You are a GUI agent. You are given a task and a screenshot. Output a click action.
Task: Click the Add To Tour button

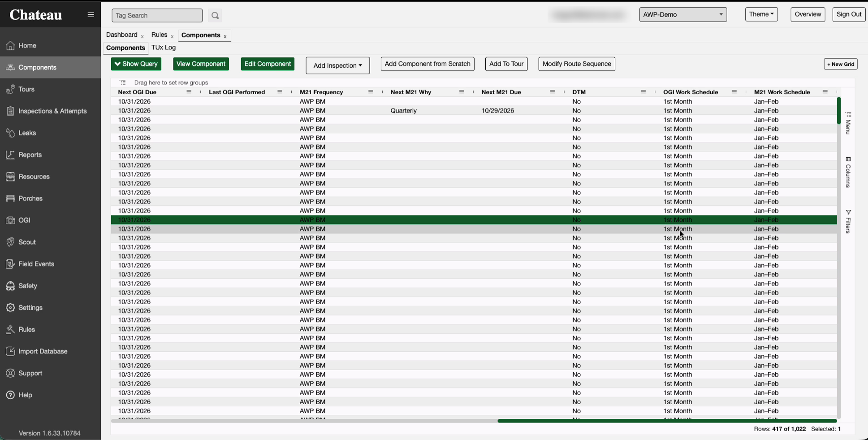[x=506, y=64]
